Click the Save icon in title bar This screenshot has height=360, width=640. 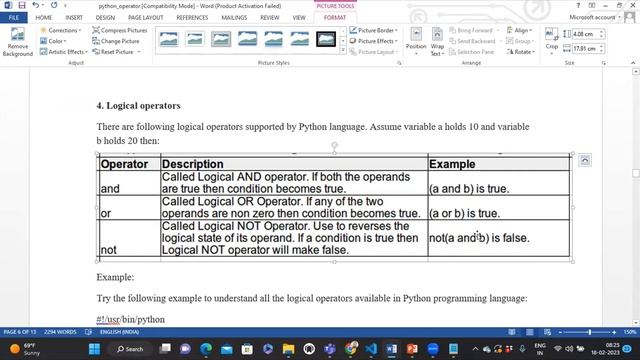click(22, 5)
